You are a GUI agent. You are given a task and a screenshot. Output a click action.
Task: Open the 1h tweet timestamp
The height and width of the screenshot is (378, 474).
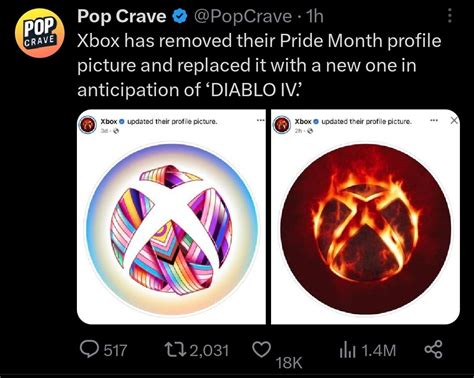314,17
